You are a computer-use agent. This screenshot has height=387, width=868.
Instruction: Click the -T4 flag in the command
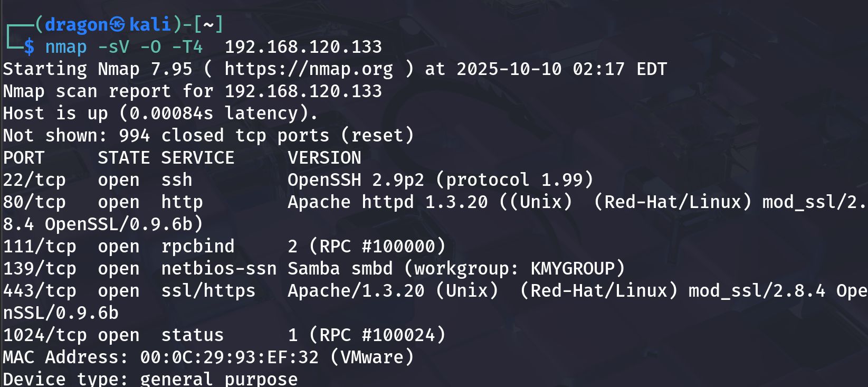coord(187,47)
